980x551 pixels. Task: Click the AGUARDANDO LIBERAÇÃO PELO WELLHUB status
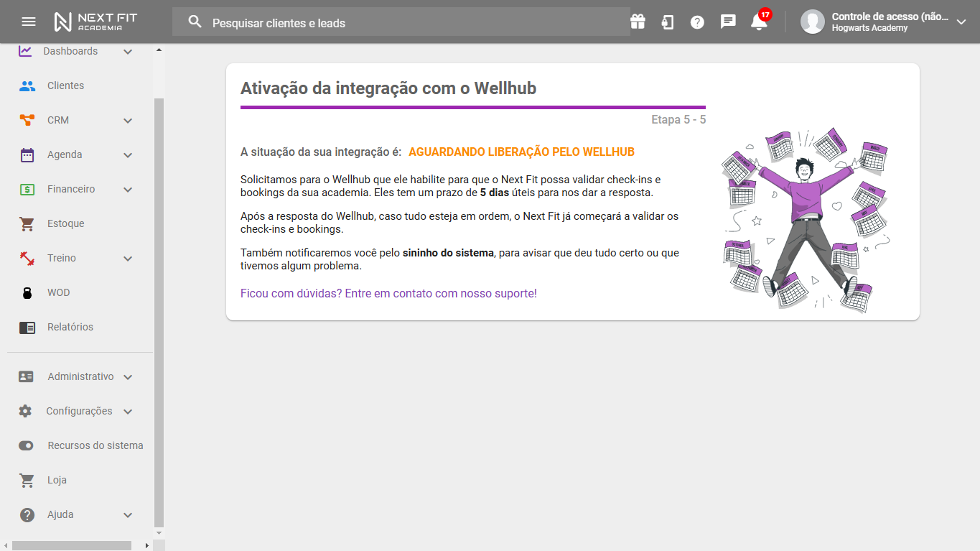coord(521,152)
